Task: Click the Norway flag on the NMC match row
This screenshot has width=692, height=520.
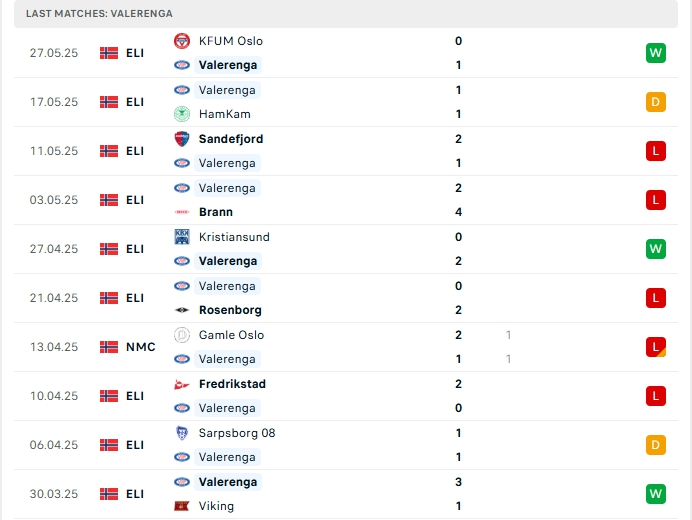Action: click(109, 347)
